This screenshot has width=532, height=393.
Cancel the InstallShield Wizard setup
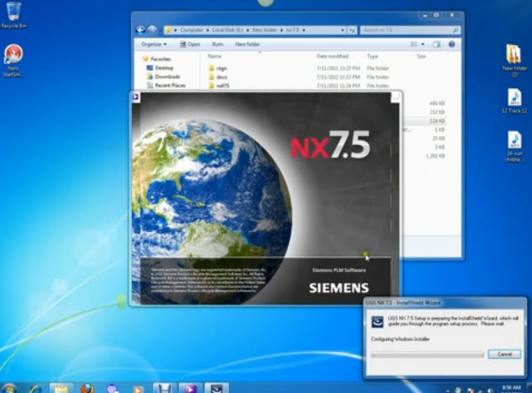(504, 354)
